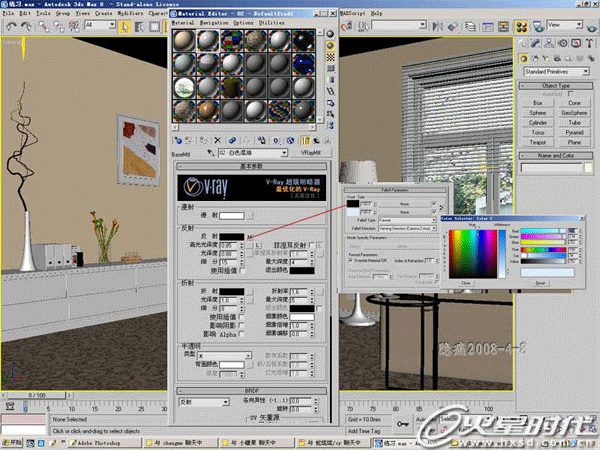This screenshot has width=600, height=450.
Task: Enable the 影响阴影 affect shadows checkbox
Action: [x=242, y=325]
